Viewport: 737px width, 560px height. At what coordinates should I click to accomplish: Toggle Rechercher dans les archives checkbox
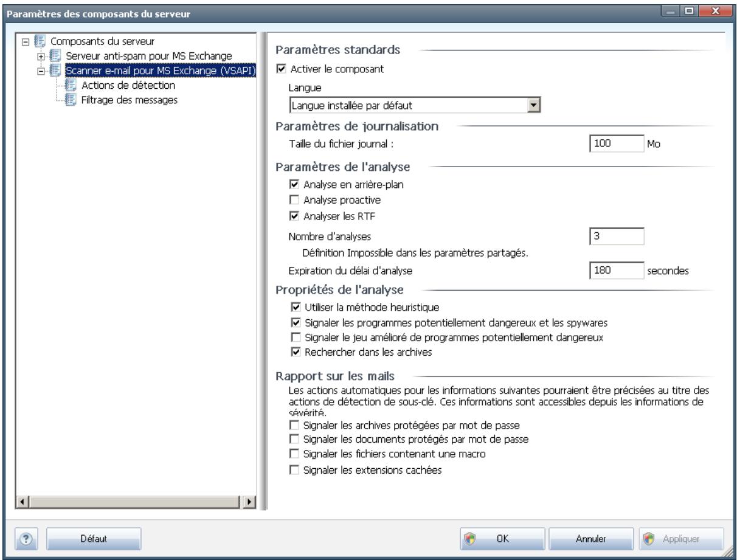coord(295,352)
